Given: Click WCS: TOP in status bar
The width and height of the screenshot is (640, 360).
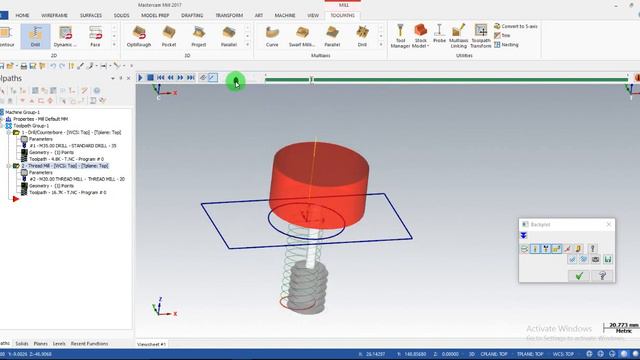Looking at the screenshot, I should [x=563, y=354].
